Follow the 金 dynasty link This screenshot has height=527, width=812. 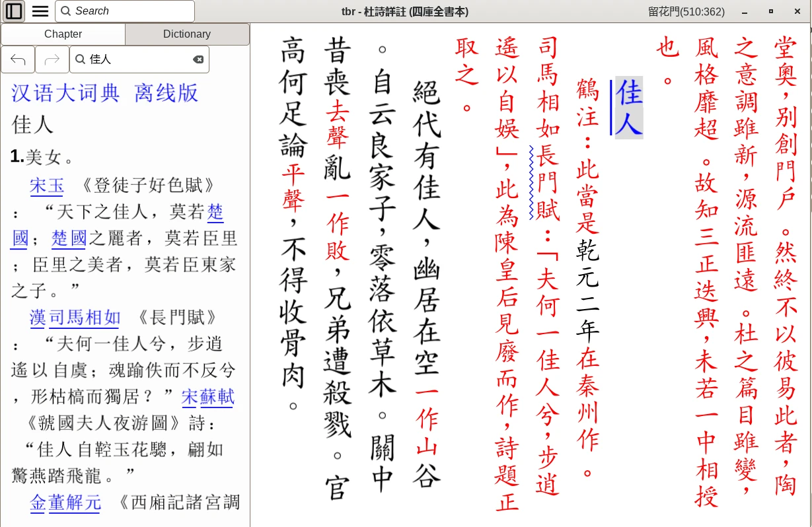[x=38, y=503]
